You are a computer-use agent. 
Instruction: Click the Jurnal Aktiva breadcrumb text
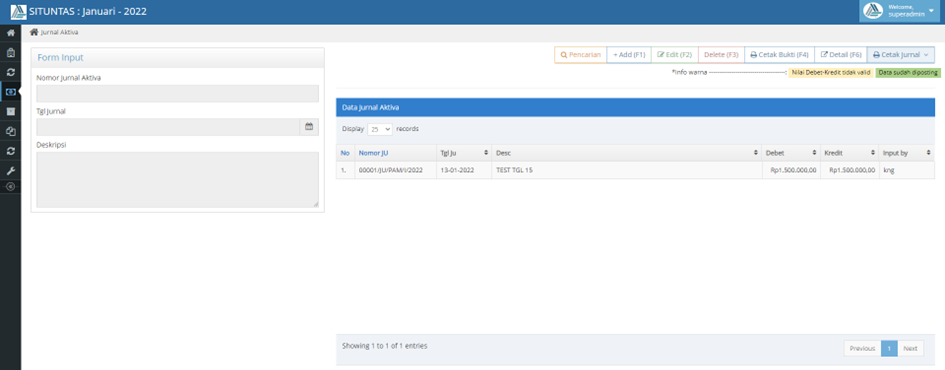click(x=59, y=33)
